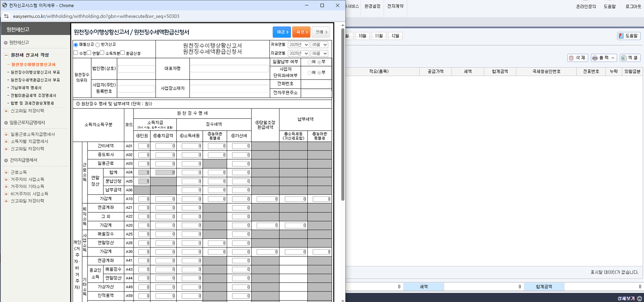The height and width of the screenshot is (302, 644).
Task: Select the 매월신고 radio button
Action: 76,45
